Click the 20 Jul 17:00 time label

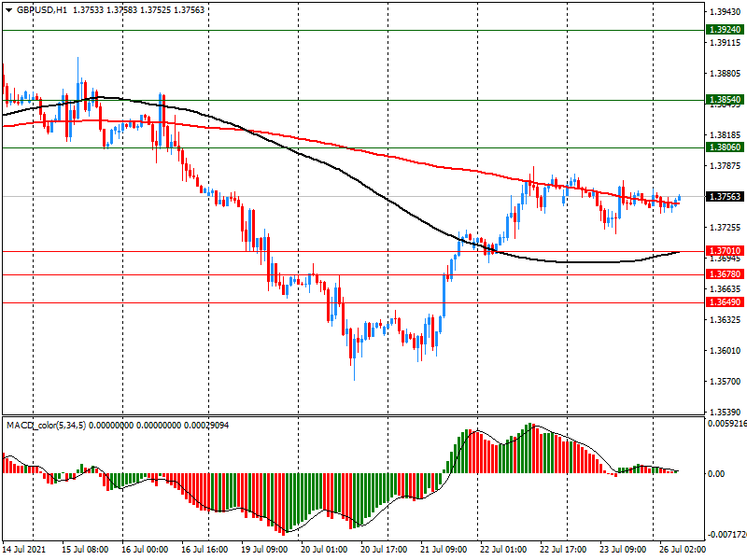pyautogui.click(x=384, y=550)
